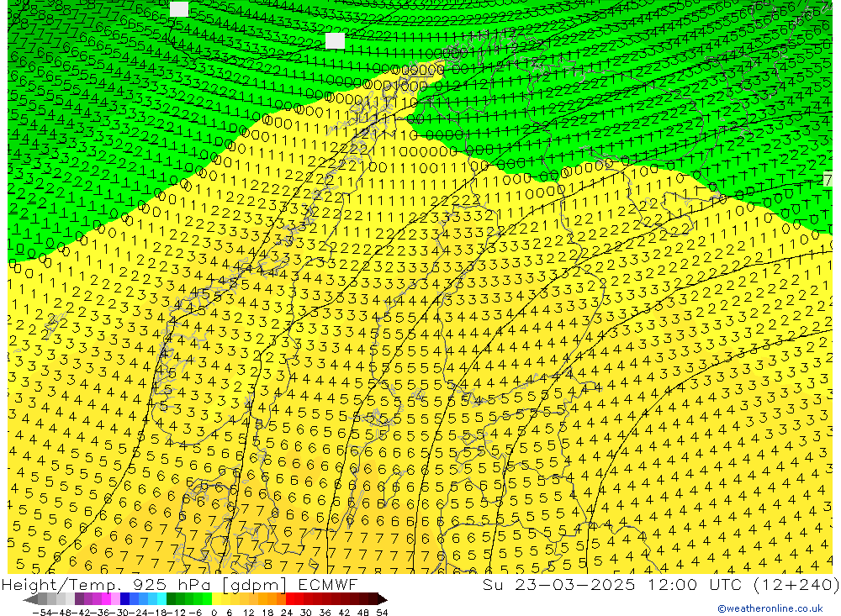841x616 pixels.
Task: Pick the cyan swatch in the legend
Action: click(161, 599)
